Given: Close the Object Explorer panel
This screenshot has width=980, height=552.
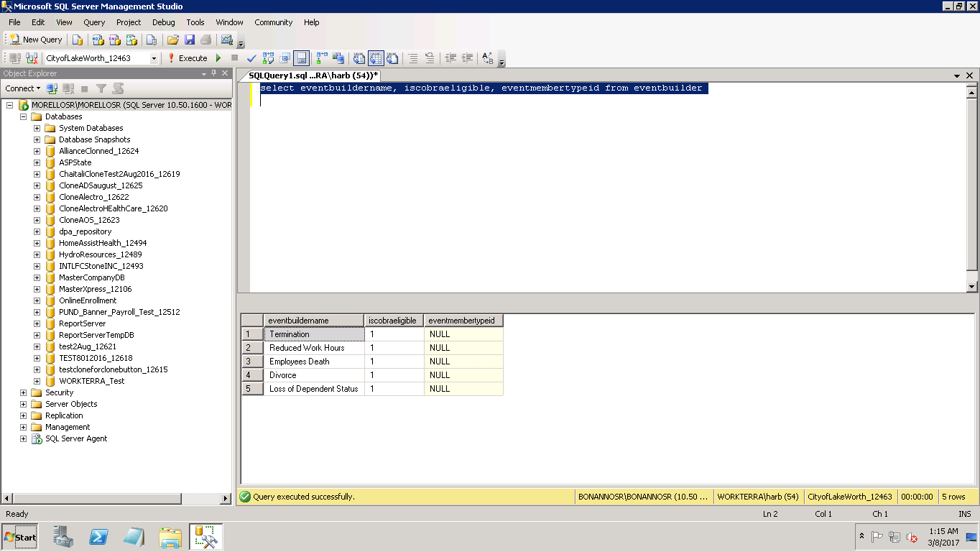Looking at the screenshot, I should [x=225, y=73].
